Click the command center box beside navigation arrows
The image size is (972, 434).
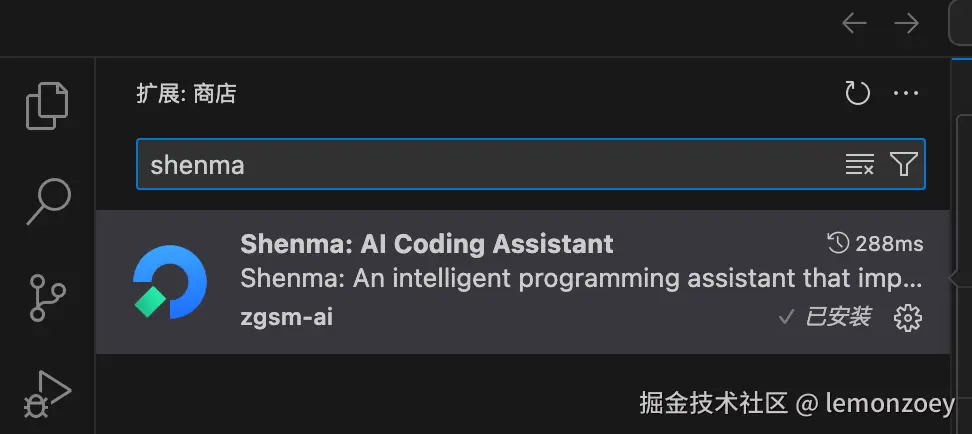(960, 23)
